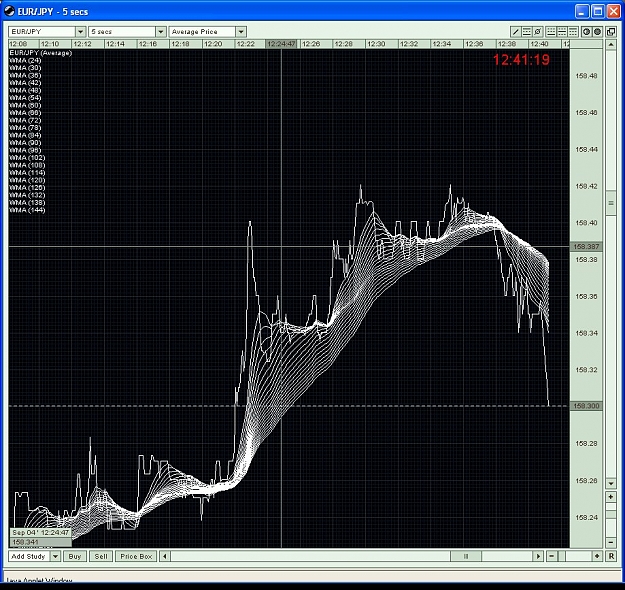This screenshot has width=625, height=590.
Task: Click the WMA (144) legend entry
Action: 27,210
